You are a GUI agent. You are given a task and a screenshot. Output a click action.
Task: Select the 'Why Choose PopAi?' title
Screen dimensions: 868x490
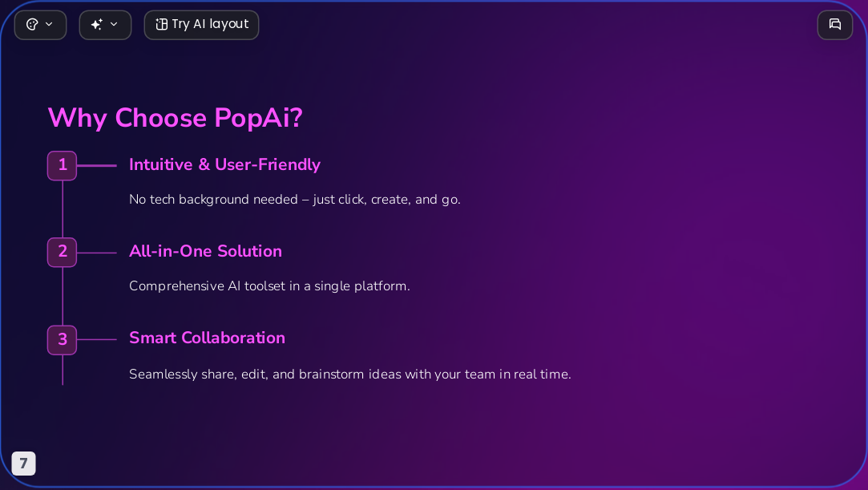coord(176,118)
